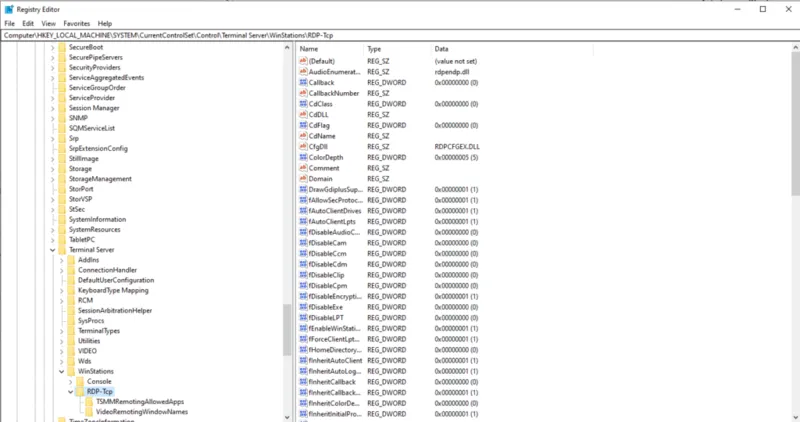The width and height of the screenshot is (800, 422).
Task: Collapse the WinStations key
Action: click(62, 371)
